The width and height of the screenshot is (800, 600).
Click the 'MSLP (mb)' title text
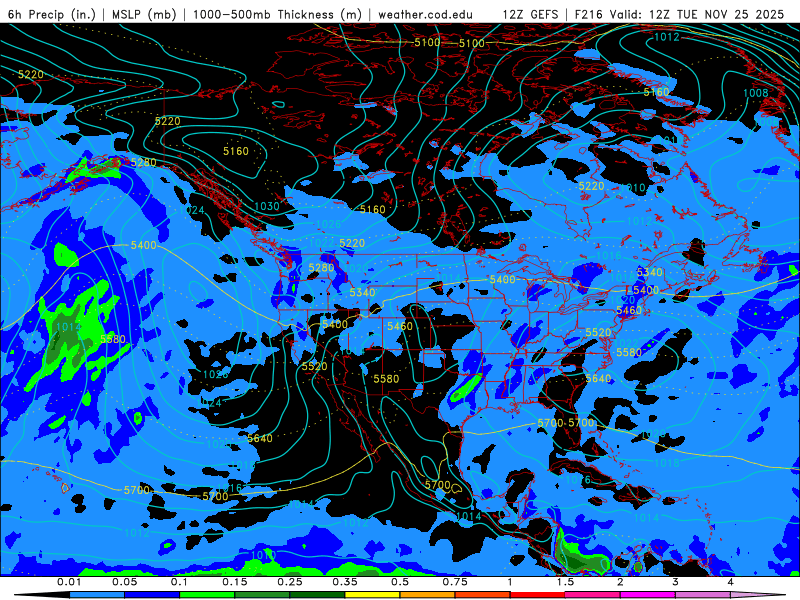point(144,14)
